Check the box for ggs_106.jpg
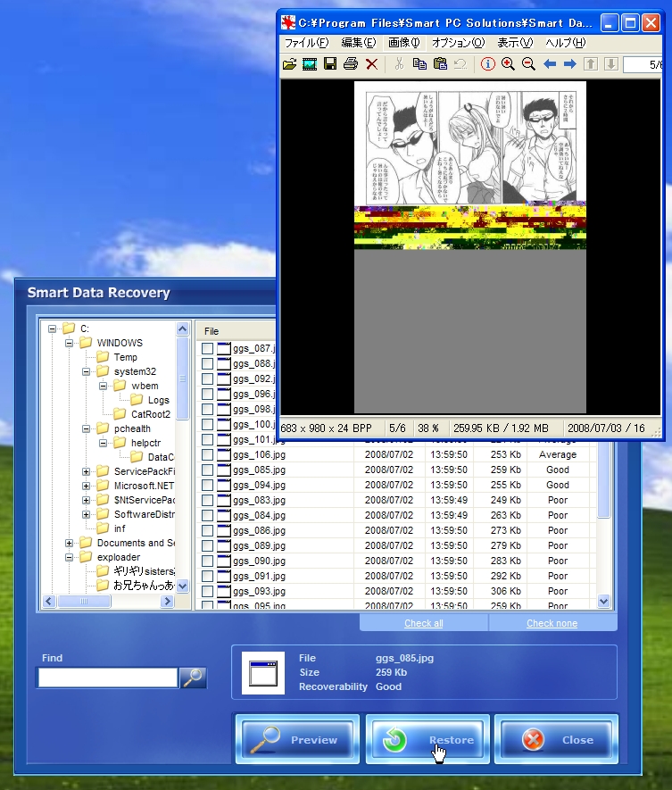Screen dimensions: 672x790 pos(208,454)
